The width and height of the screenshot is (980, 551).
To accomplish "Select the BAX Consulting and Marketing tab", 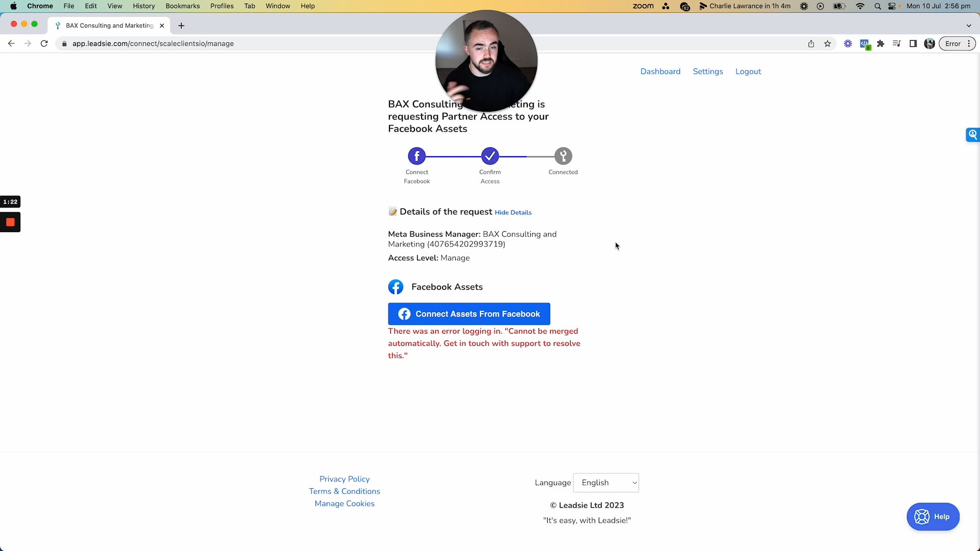I will point(109,26).
